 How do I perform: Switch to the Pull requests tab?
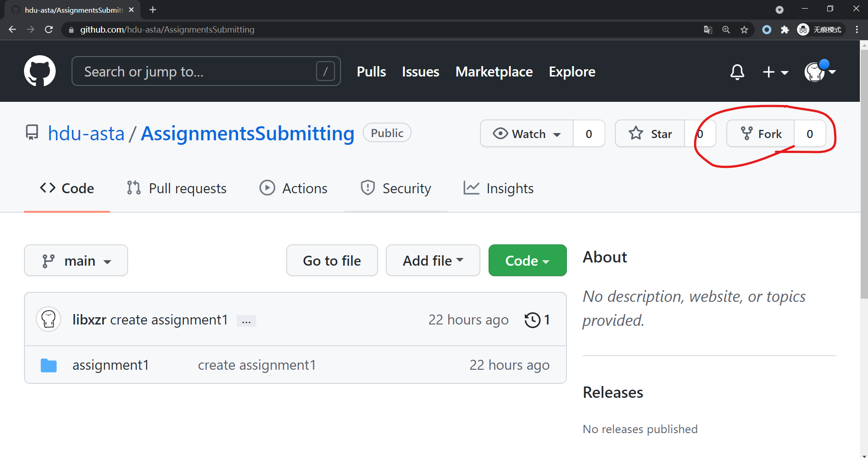pos(177,188)
